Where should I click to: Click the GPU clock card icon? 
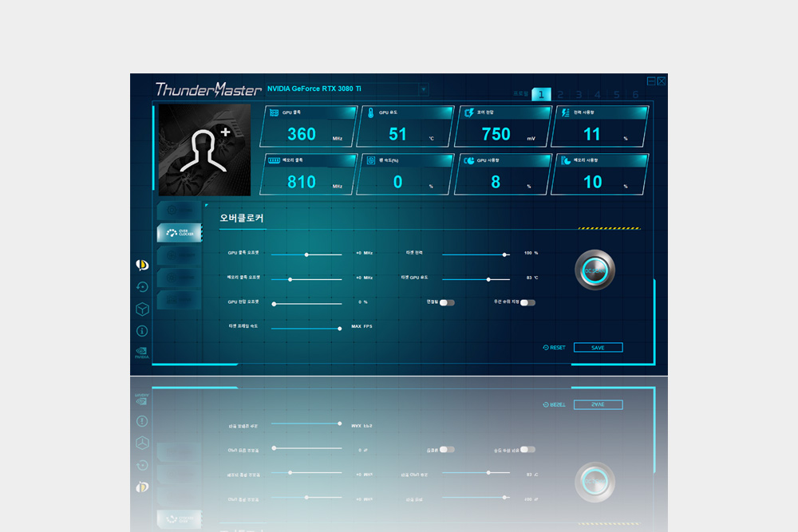(x=274, y=112)
